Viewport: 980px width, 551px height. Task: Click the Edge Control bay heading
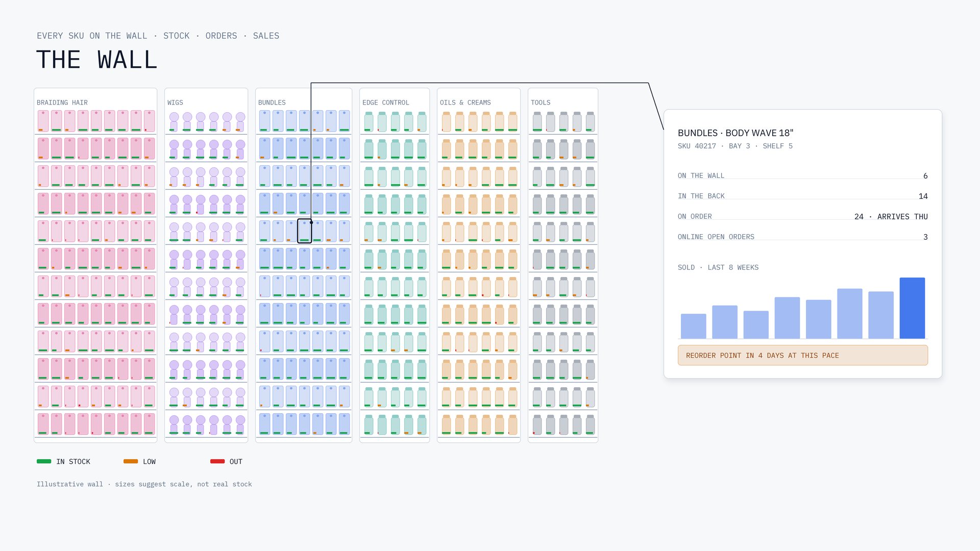386,103
